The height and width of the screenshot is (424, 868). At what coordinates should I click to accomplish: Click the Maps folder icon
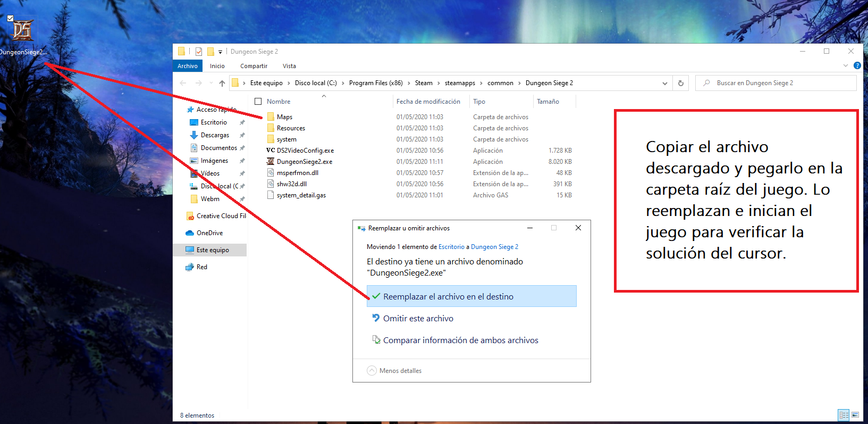271,117
